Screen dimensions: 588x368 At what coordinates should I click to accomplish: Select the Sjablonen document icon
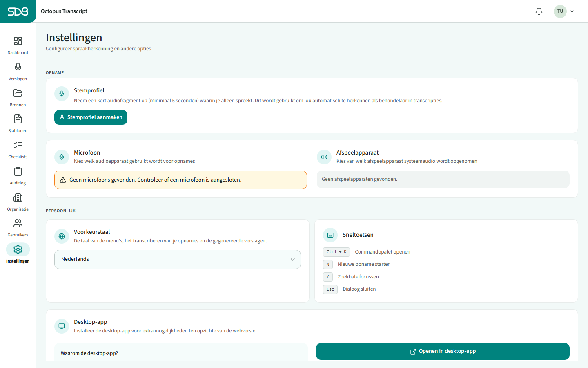(18, 119)
